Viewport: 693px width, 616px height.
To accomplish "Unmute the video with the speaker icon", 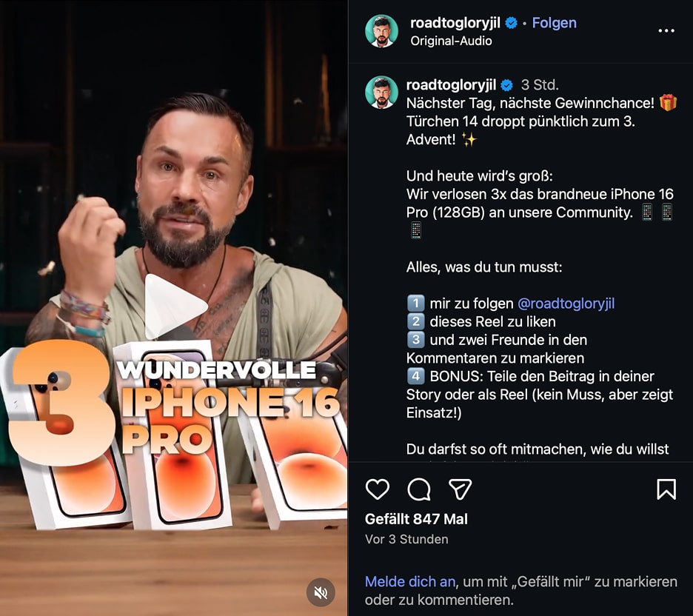I will pos(321,592).
